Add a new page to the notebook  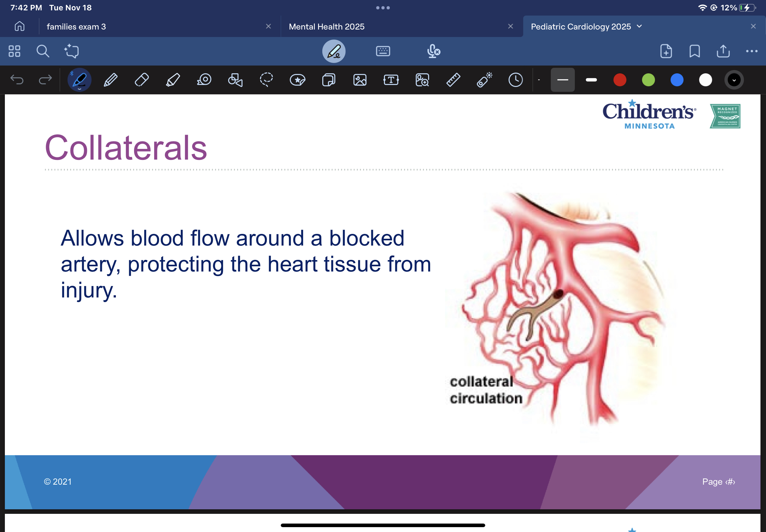[665, 51]
